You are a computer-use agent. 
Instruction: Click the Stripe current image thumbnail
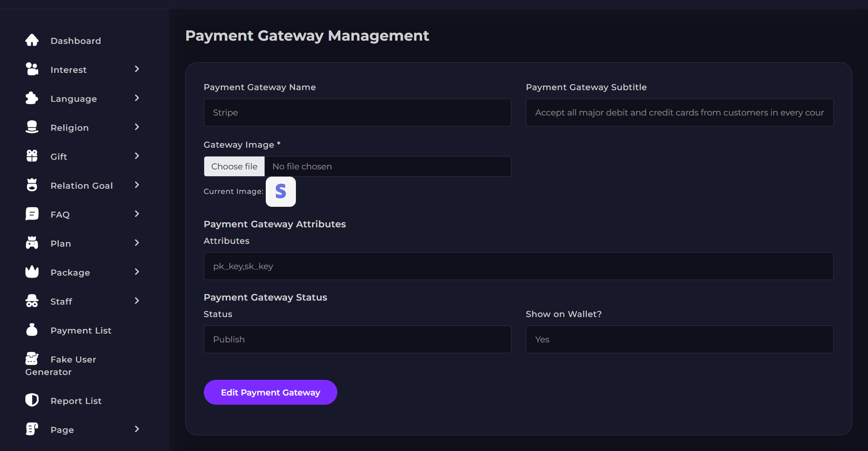(281, 192)
